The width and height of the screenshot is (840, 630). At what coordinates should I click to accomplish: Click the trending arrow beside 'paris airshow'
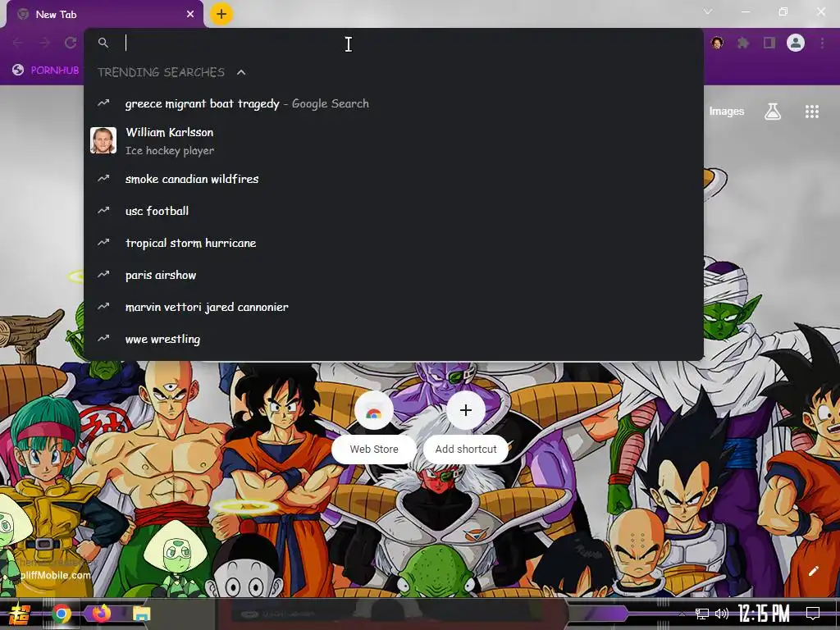tap(103, 274)
